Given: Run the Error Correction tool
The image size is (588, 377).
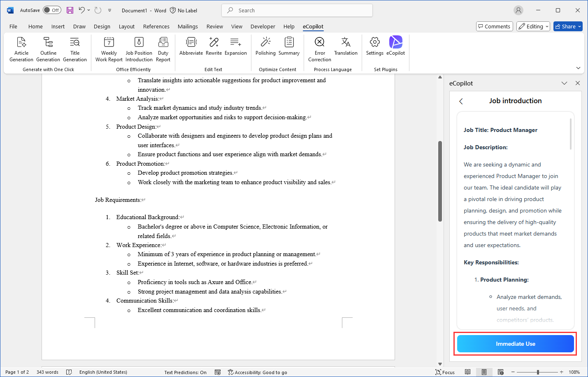Looking at the screenshot, I should click(x=319, y=49).
